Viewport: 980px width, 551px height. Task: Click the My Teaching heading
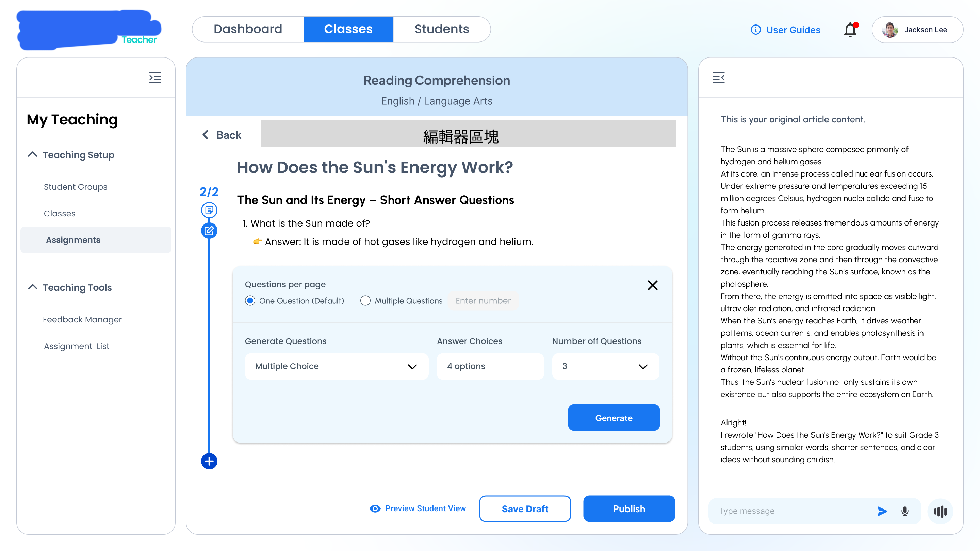72,119
